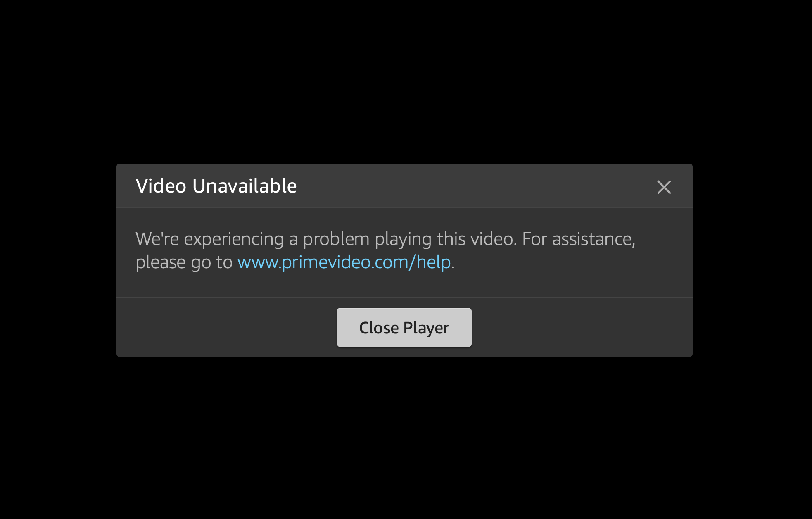Close the Video Unavailable dialog via X
This screenshot has height=519, width=812.
[x=664, y=187]
